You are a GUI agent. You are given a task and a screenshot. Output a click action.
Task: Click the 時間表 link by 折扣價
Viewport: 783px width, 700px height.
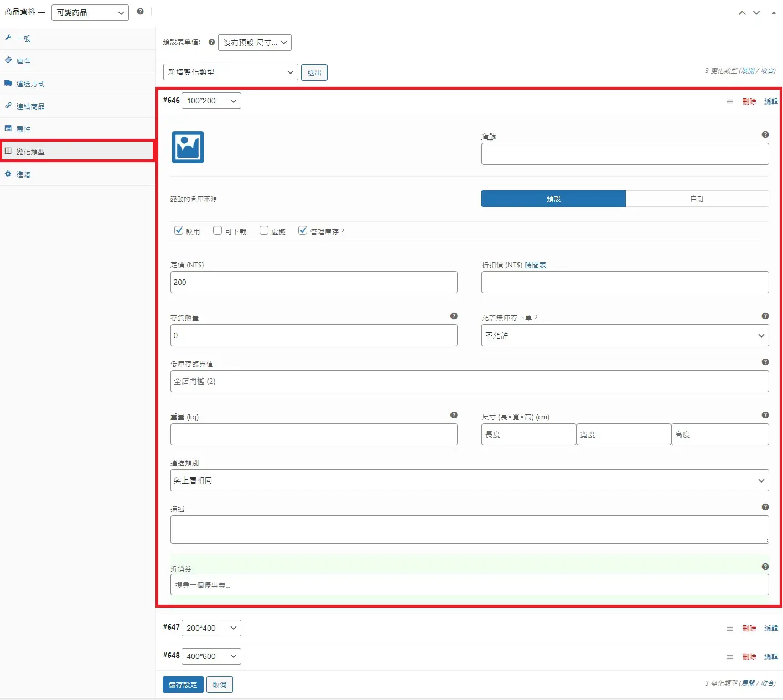click(535, 265)
